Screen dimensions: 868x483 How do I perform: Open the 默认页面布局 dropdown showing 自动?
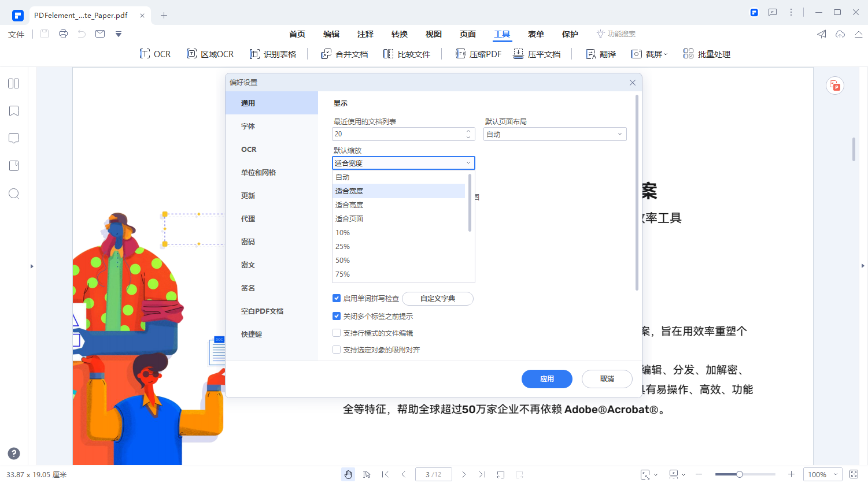[x=554, y=133]
